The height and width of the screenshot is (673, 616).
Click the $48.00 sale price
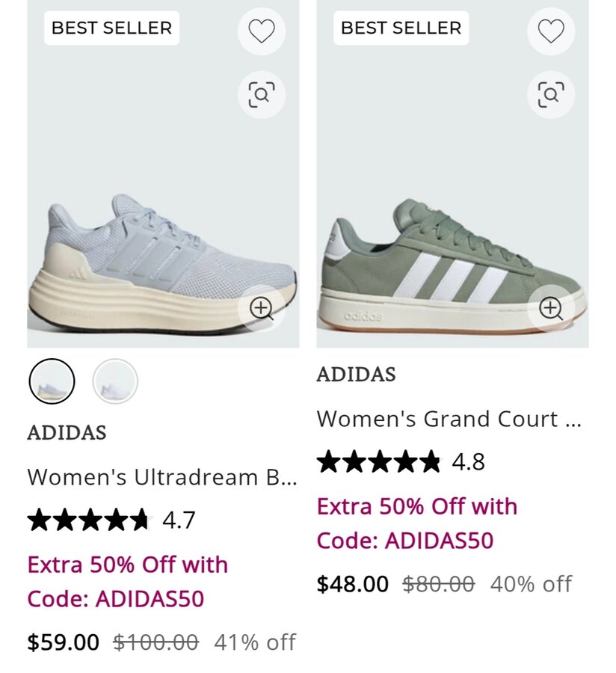[352, 584]
